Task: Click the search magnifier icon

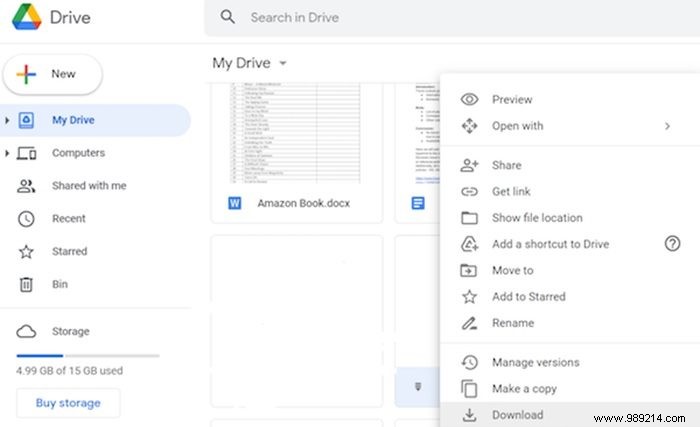Action: click(x=228, y=17)
